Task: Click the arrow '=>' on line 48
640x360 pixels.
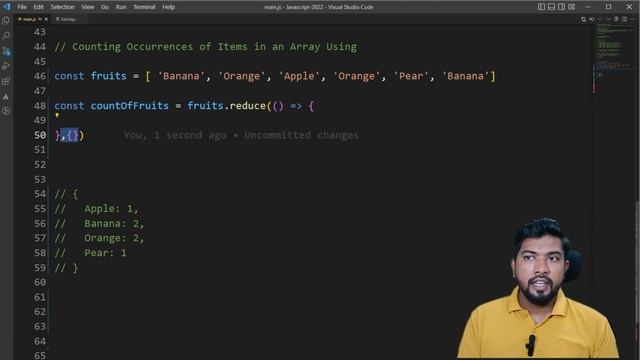Action: 296,106
